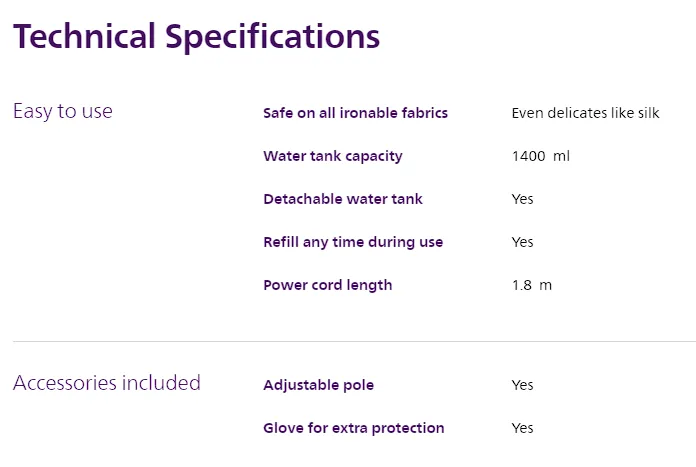The width and height of the screenshot is (696, 467).
Task: Select the Refill any time during use label
Action: click(352, 242)
